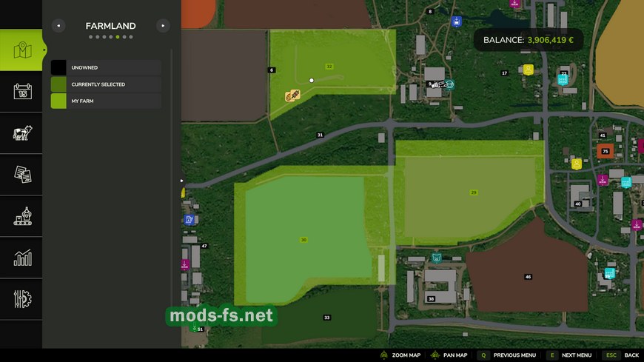Open the Game settings sliders icon

coord(21,299)
